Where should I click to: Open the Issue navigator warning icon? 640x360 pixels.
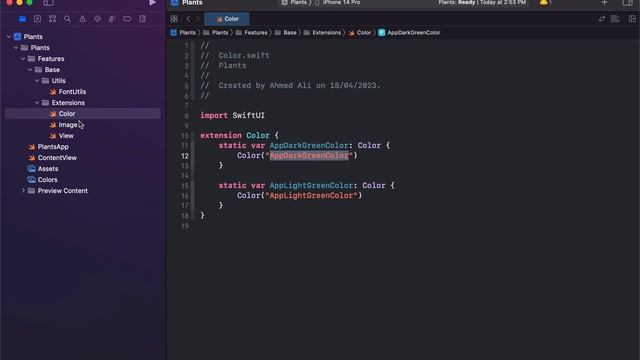(82, 19)
